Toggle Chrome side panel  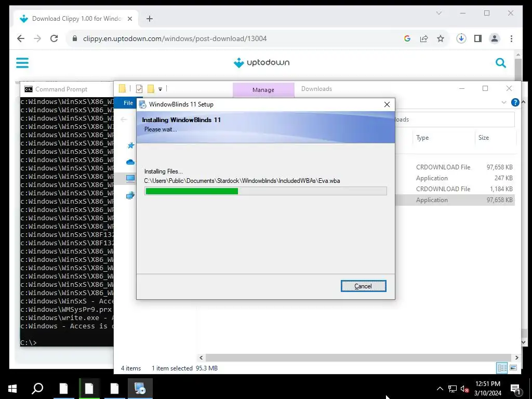[x=478, y=38]
